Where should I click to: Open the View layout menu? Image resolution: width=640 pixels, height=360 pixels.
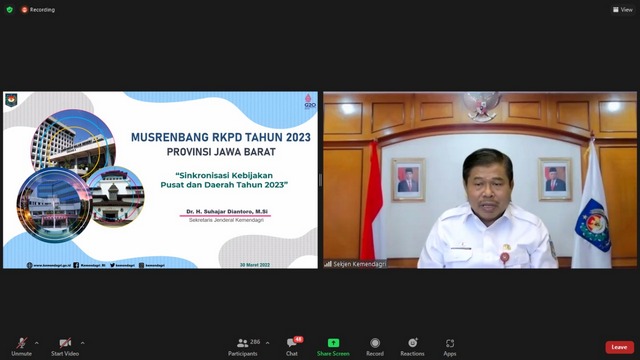point(622,9)
